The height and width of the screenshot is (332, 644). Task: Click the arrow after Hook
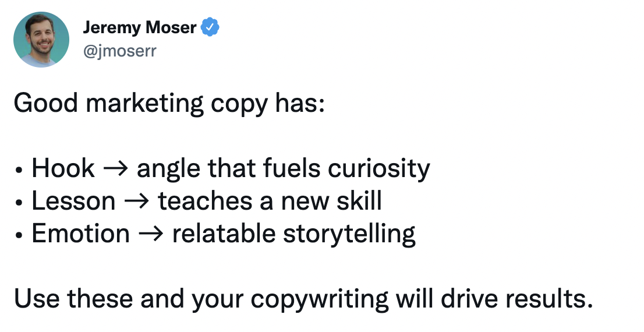click(x=116, y=169)
